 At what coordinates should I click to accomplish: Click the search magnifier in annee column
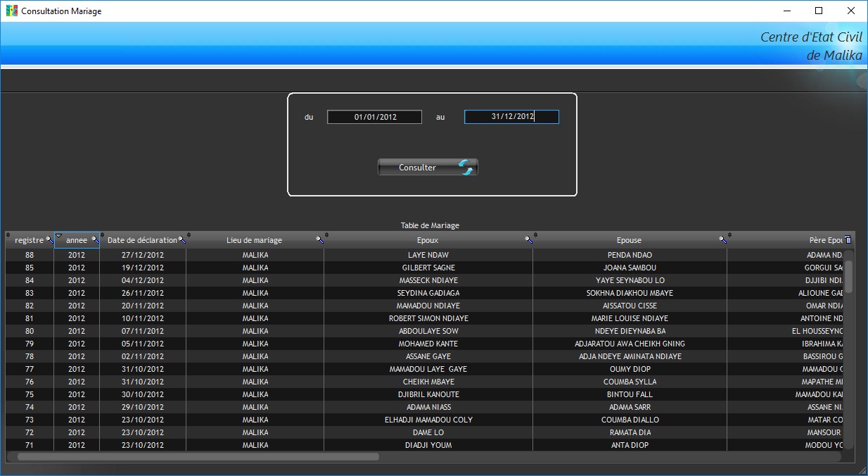tap(95, 240)
